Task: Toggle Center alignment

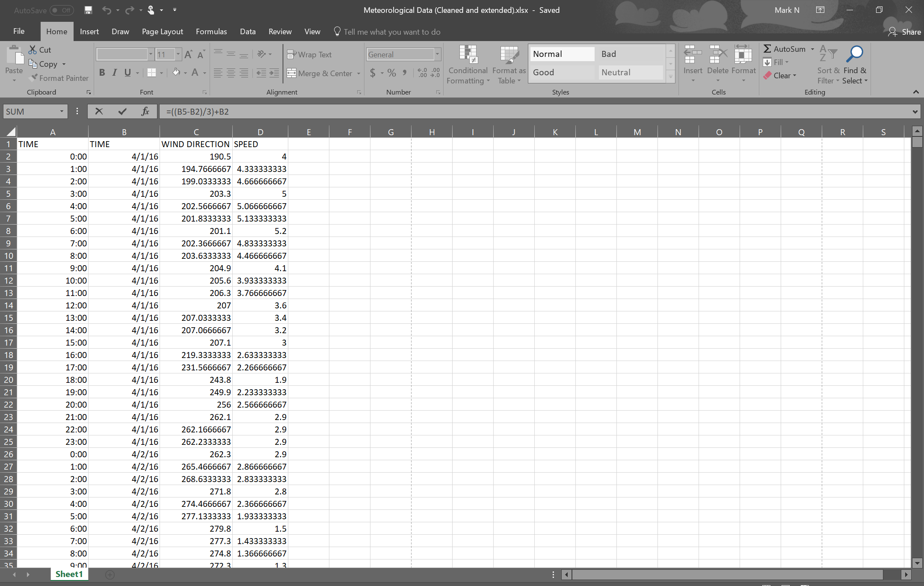Action: click(x=231, y=73)
